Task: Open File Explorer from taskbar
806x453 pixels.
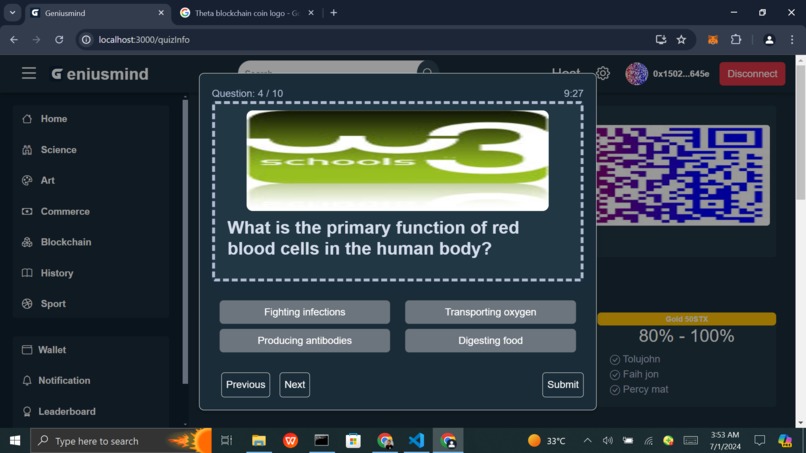Action: pos(259,441)
